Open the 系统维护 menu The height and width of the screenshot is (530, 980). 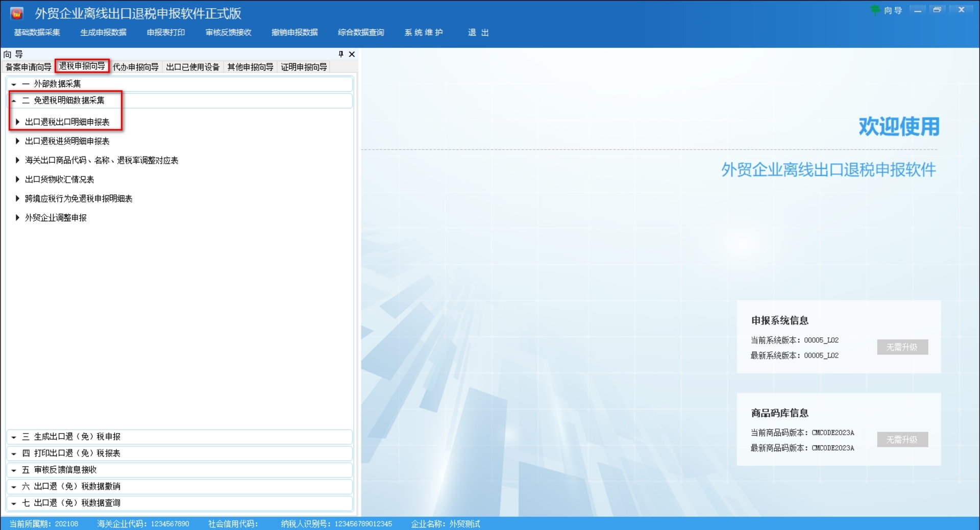pyautogui.click(x=423, y=32)
